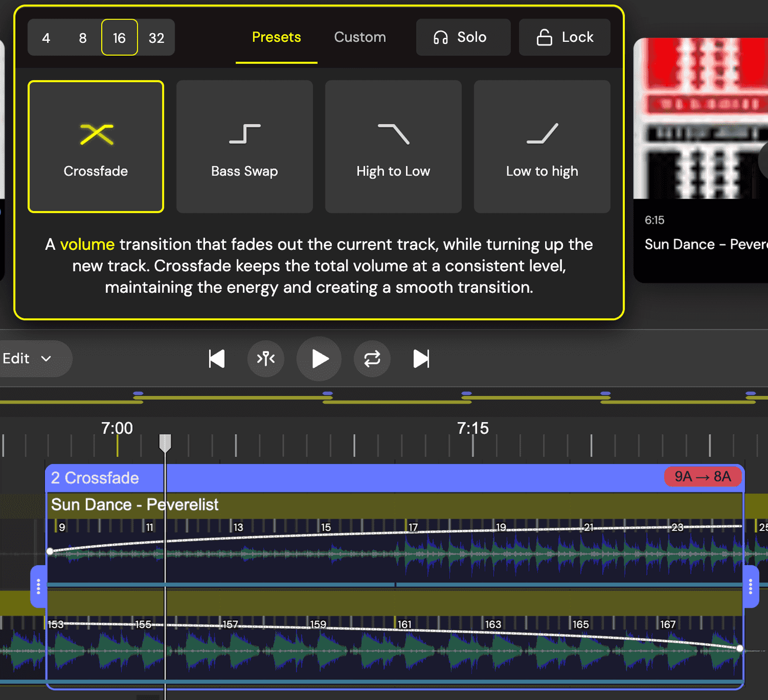
Task: Enable Solo for the transition
Action: coord(462,37)
